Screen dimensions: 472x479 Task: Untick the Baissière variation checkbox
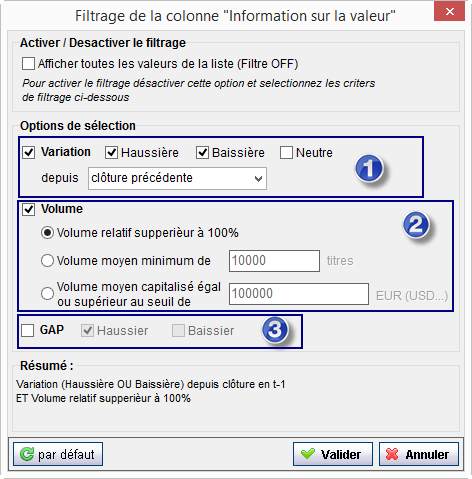click(x=202, y=153)
